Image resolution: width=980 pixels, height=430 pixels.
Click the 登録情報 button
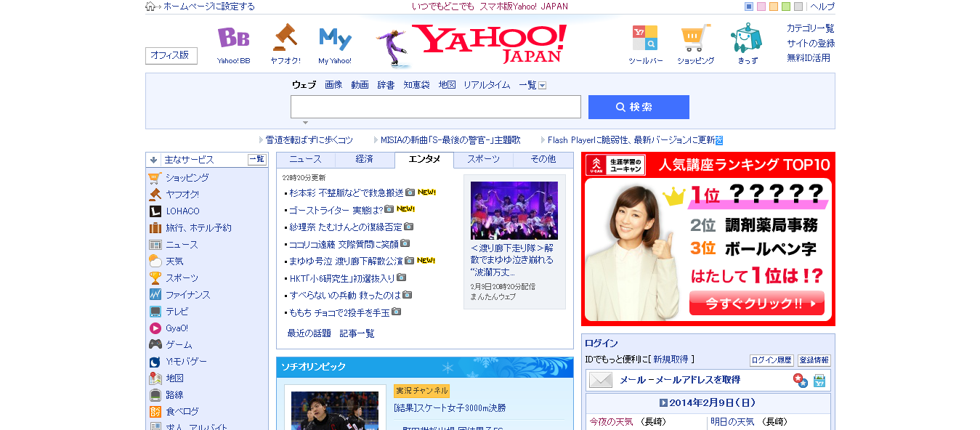(814, 360)
